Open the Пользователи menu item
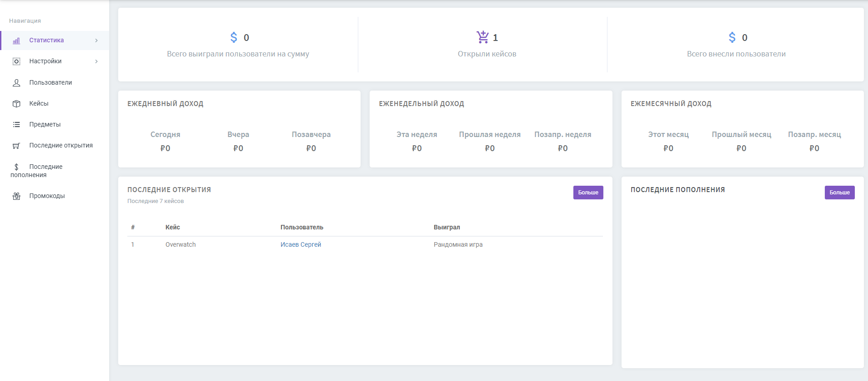This screenshot has width=868, height=381. (x=50, y=82)
